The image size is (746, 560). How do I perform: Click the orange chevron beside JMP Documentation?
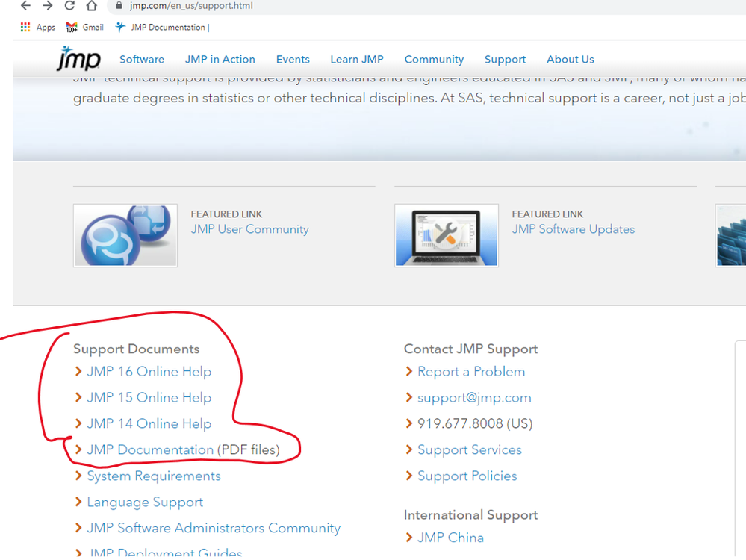(78, 449)
